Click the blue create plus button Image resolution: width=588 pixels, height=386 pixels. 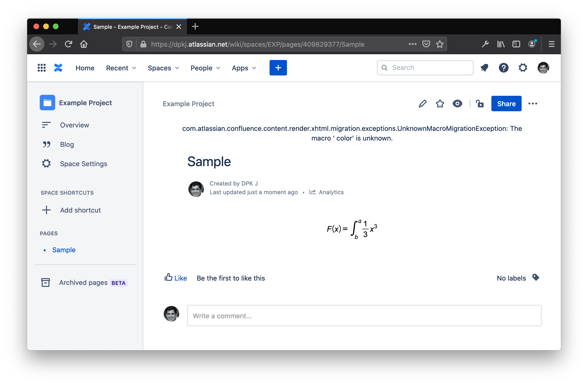(278, 68)
